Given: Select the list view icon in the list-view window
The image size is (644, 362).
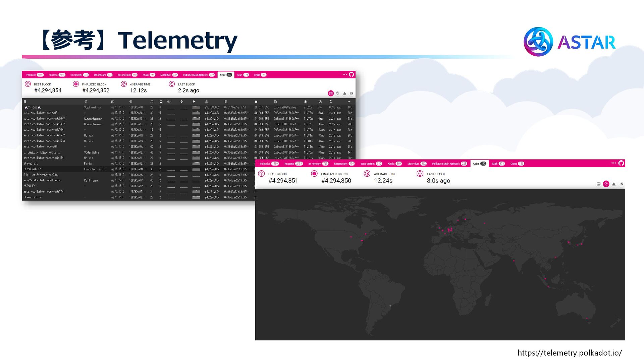Looking at the screenshot, I should point(331,93).
